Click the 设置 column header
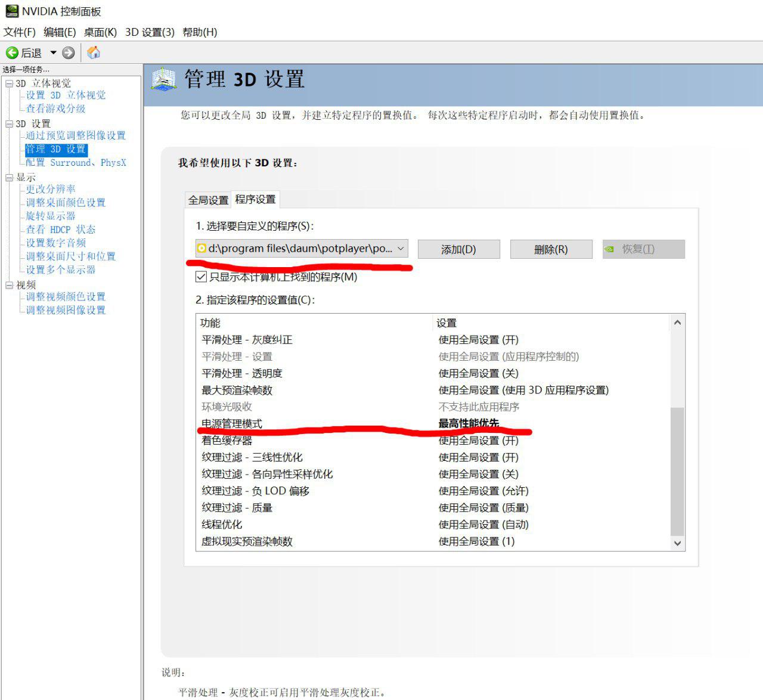Image resolution: width=763 pixels, height=700 pixels. [x=551, y=323]
